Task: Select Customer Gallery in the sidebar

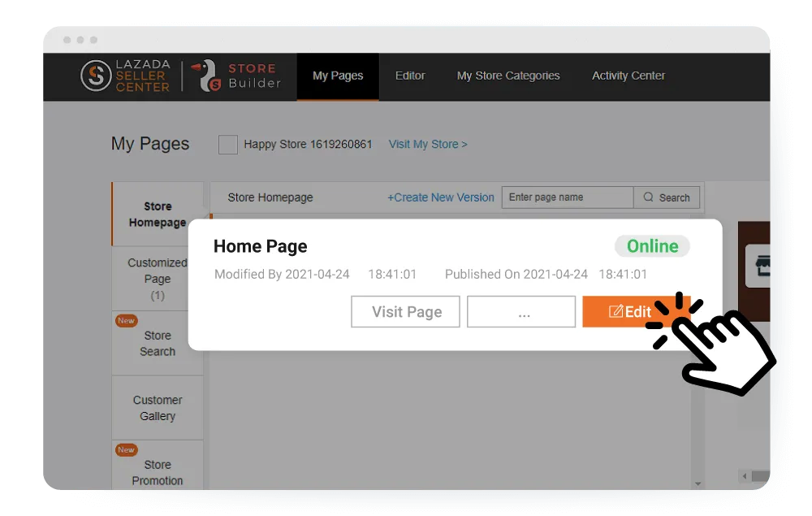Action: (x=158, y=408)
